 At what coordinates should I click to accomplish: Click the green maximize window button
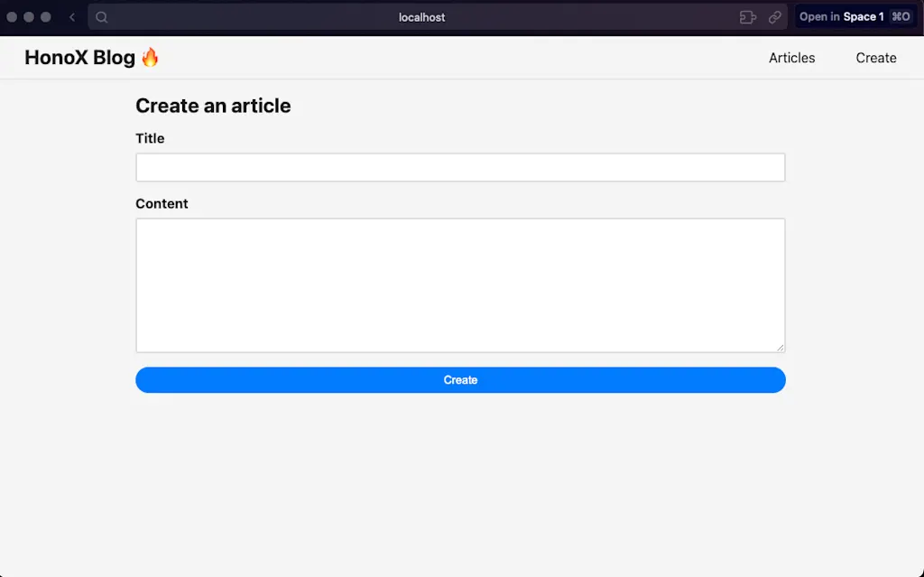[46, 17]
